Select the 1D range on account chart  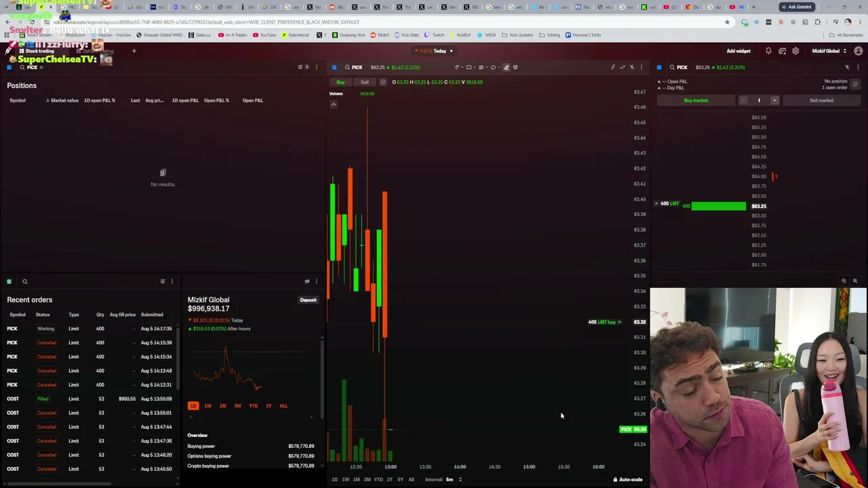(193, 406)
